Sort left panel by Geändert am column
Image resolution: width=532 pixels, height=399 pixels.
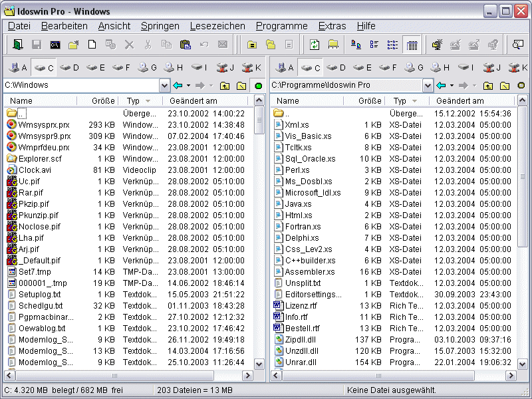[x=205, y=101]
